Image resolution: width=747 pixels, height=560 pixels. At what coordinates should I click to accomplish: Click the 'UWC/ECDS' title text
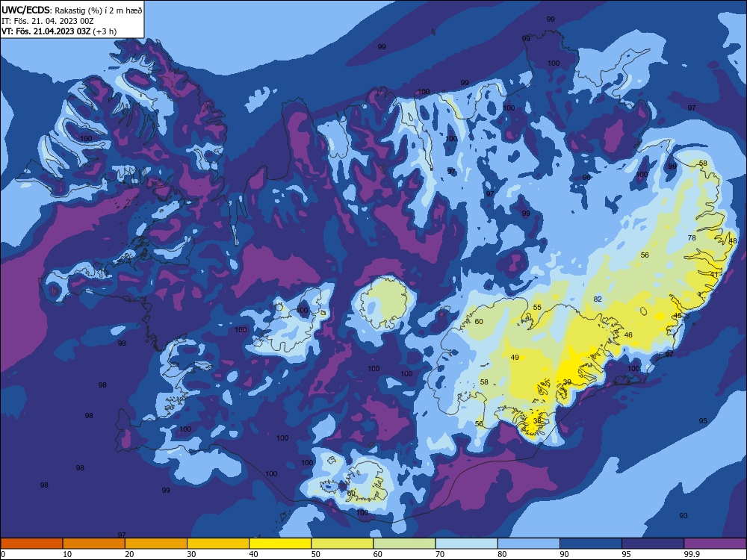click(25, 10)
